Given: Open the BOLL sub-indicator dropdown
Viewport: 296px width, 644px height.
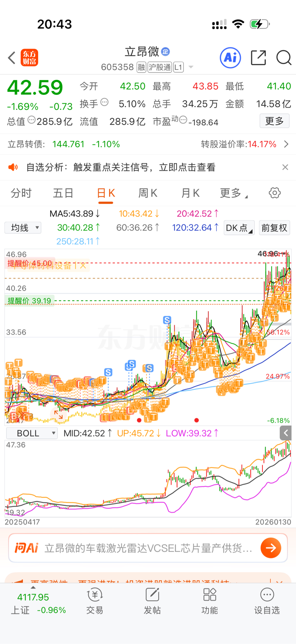Looking at the screenshot, I should coord(32,433).
